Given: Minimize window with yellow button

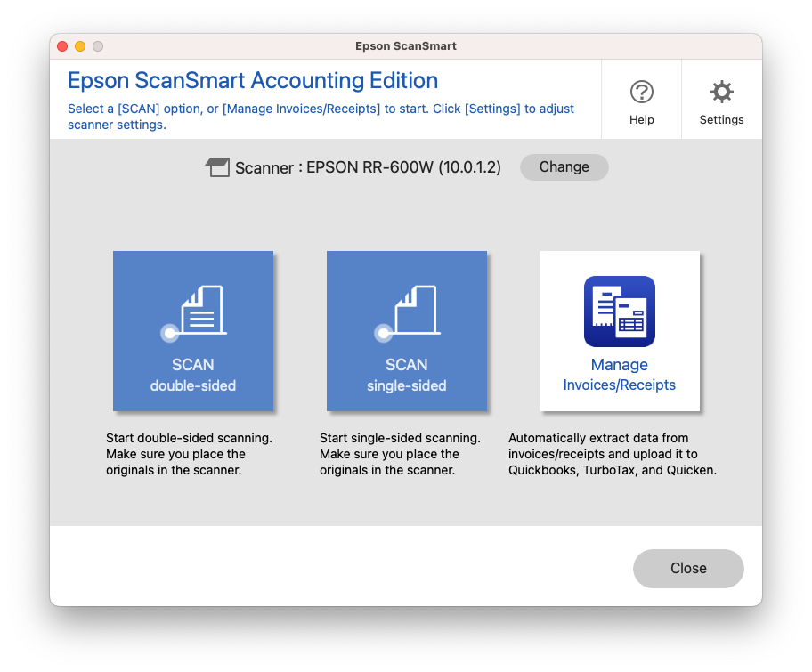Looking at the screenshot, I should pos(80,46).
